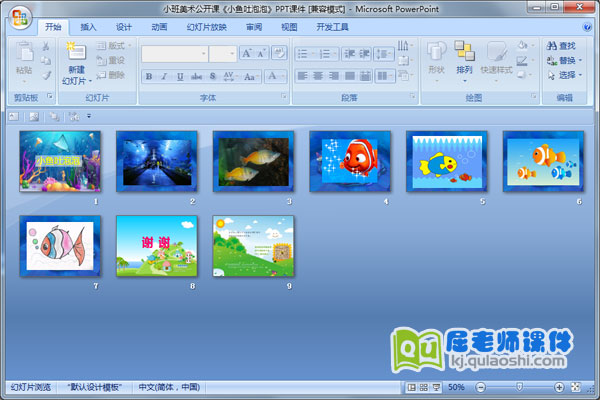Open the PowerPoint Help icon
This screenshot has height=400, width=600.
[x=587, y=27]
